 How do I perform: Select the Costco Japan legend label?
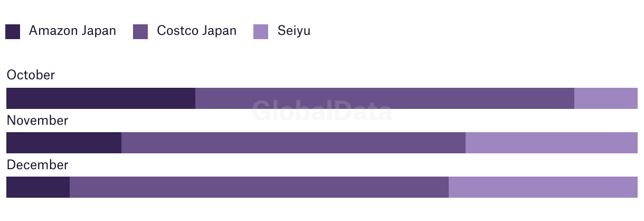(196, 31)
